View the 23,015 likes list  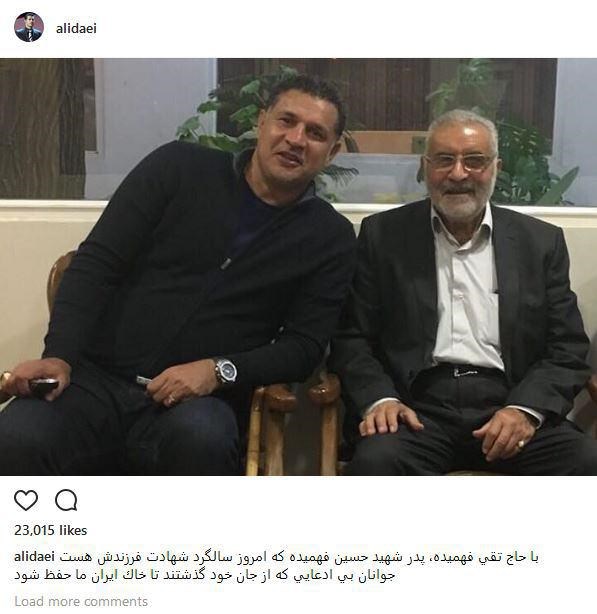point(51,530)
